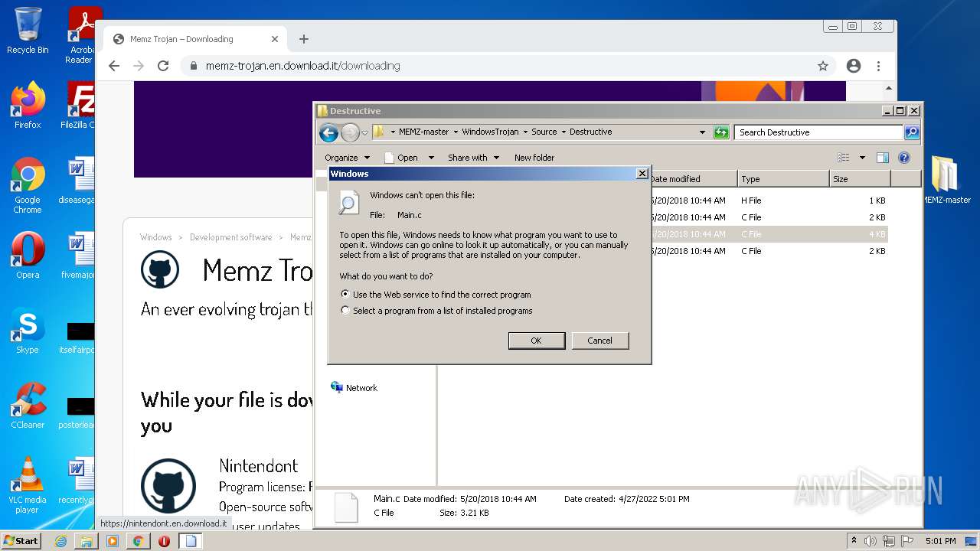Open the Start menu
Image resolution: width=980 pixels, height=551 pixels.
(x=21, y=541)
